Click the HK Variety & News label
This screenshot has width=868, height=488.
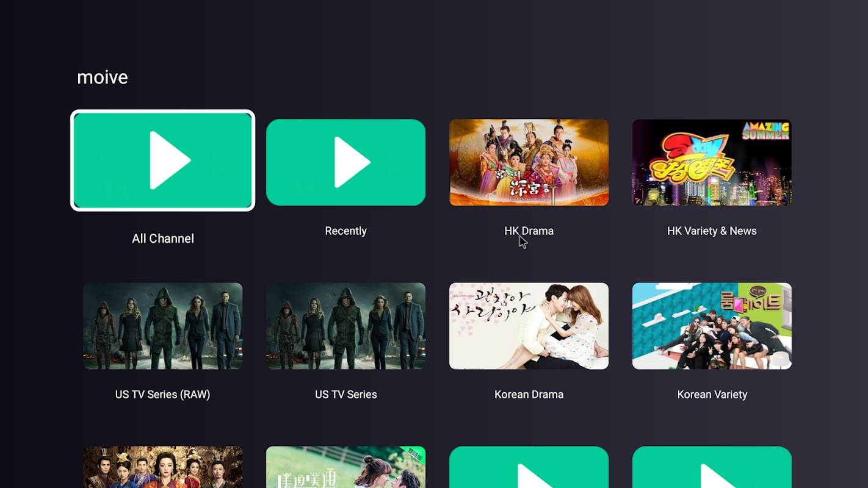click(x=712, y=231)
